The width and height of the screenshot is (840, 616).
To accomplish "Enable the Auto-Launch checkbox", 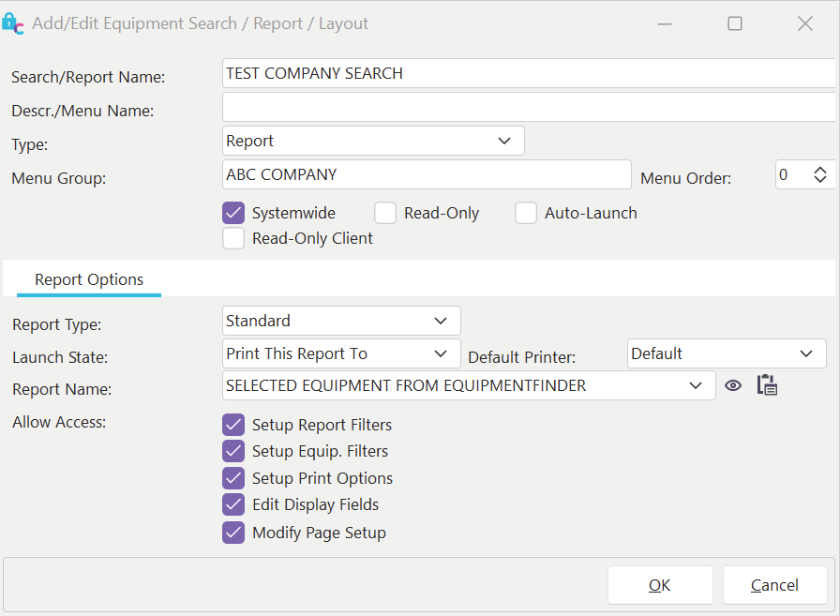I will tap(526, 213).
